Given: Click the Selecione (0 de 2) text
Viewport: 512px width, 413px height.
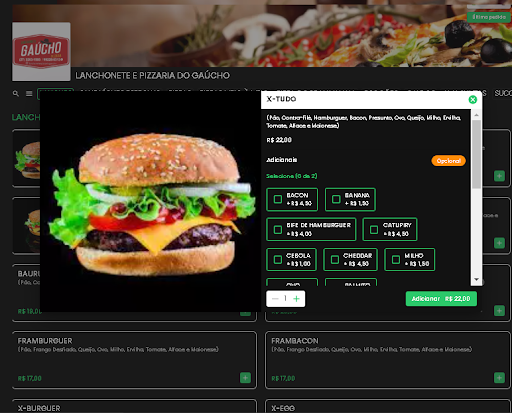Looking at the screenshot, I should 292,176.
